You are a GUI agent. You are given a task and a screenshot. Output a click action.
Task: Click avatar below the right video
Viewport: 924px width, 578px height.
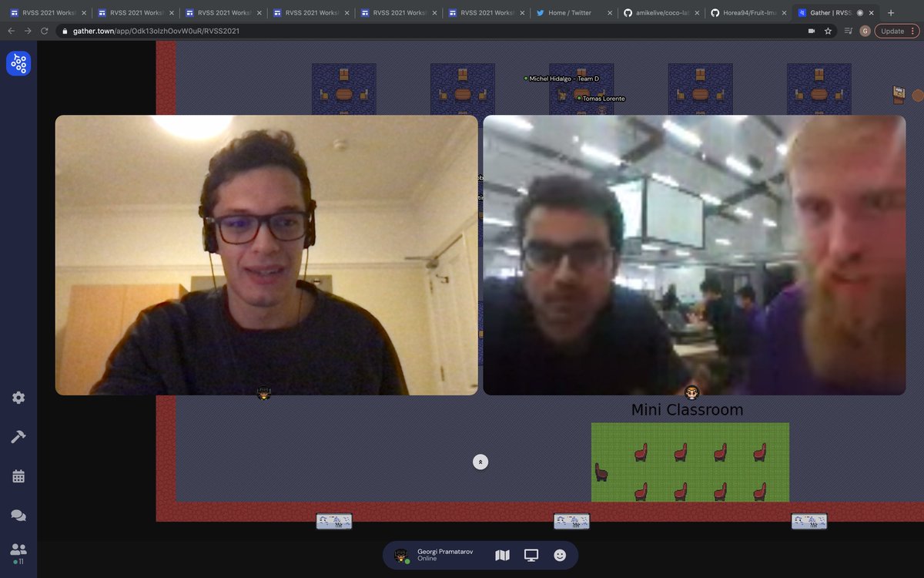pyautogui.click(x=692, y=393)
